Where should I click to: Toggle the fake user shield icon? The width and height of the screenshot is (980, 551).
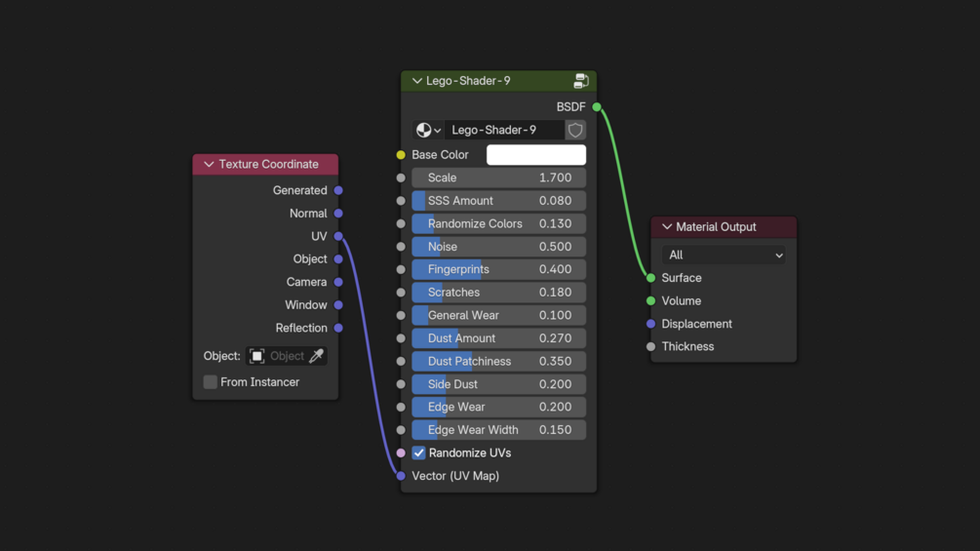click(x=575, y=130)
